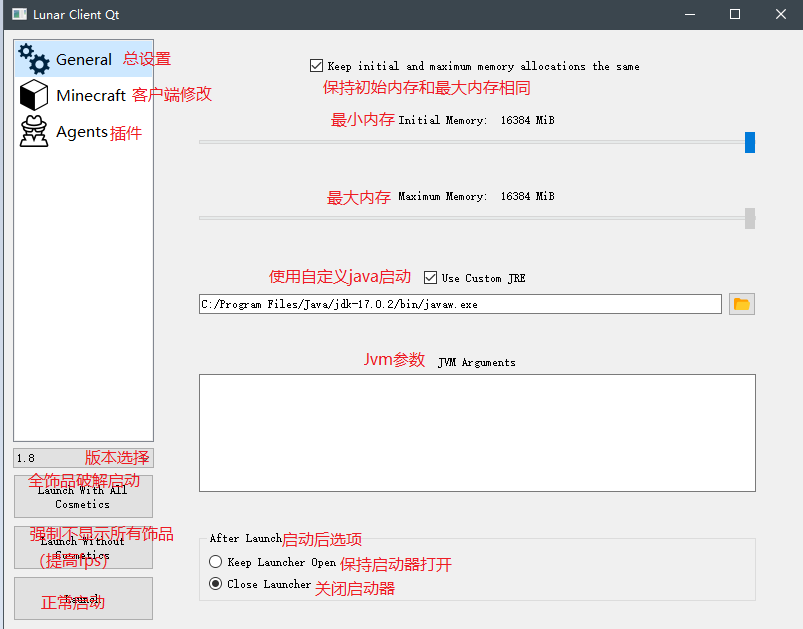Close the Lunar Client Qt window
This screenshot has height=629, width=803.
pos(780,14)
